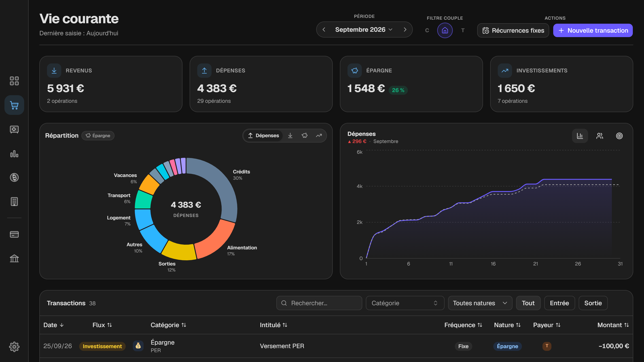Select the shopping cart sidebar icon
This screenshot has height=362, width=644.
point(14,105)
